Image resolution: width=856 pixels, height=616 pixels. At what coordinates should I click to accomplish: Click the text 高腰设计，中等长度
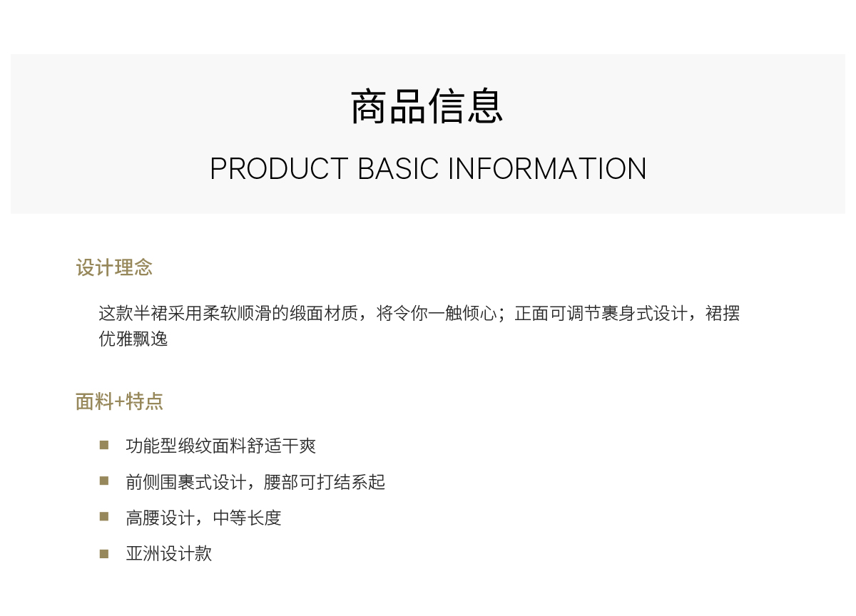point(204,518)
